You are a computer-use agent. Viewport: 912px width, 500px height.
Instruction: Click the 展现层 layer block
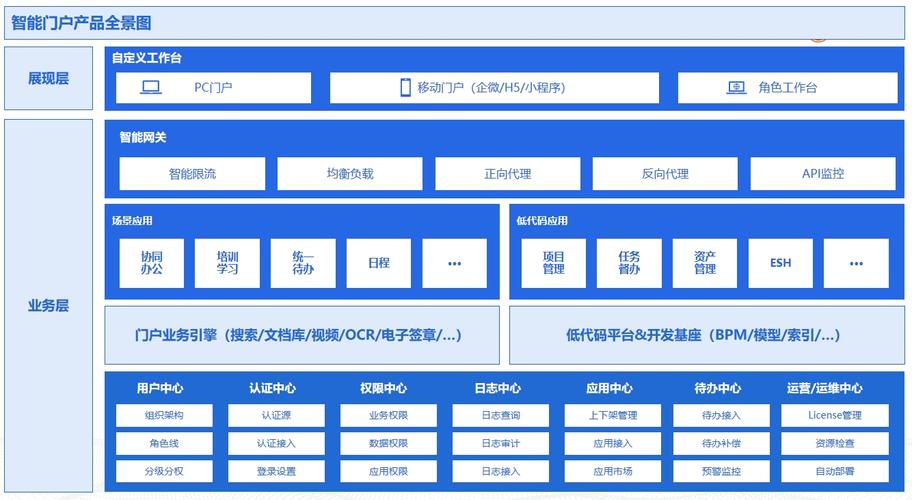[x=48, y=78]
